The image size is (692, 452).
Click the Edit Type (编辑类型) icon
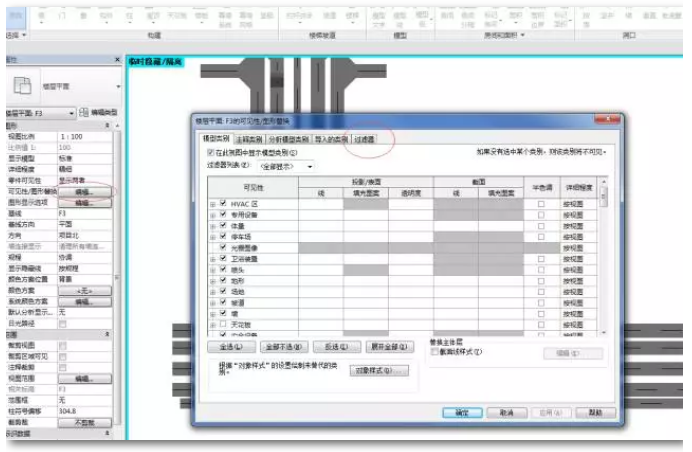[x=83, y=113]
